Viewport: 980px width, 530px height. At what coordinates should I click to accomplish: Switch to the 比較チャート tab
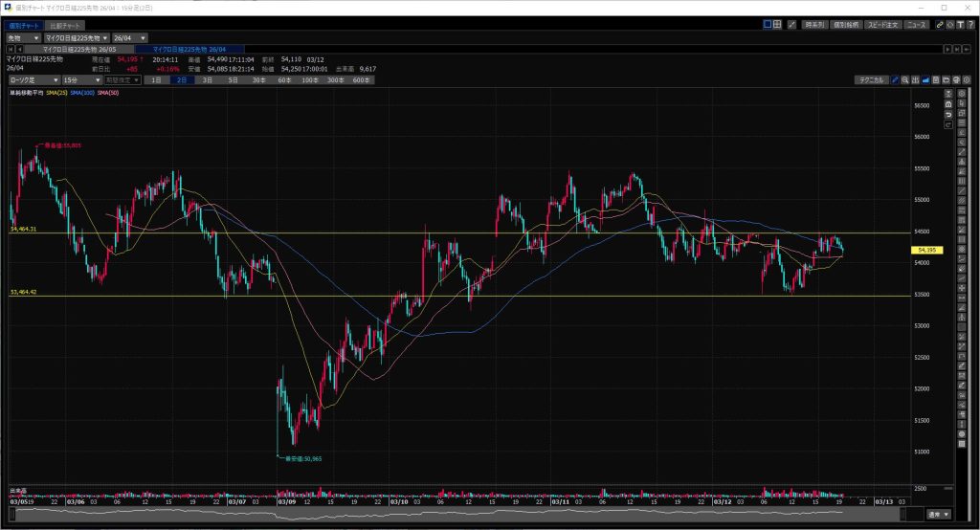(x=66, y=24)
